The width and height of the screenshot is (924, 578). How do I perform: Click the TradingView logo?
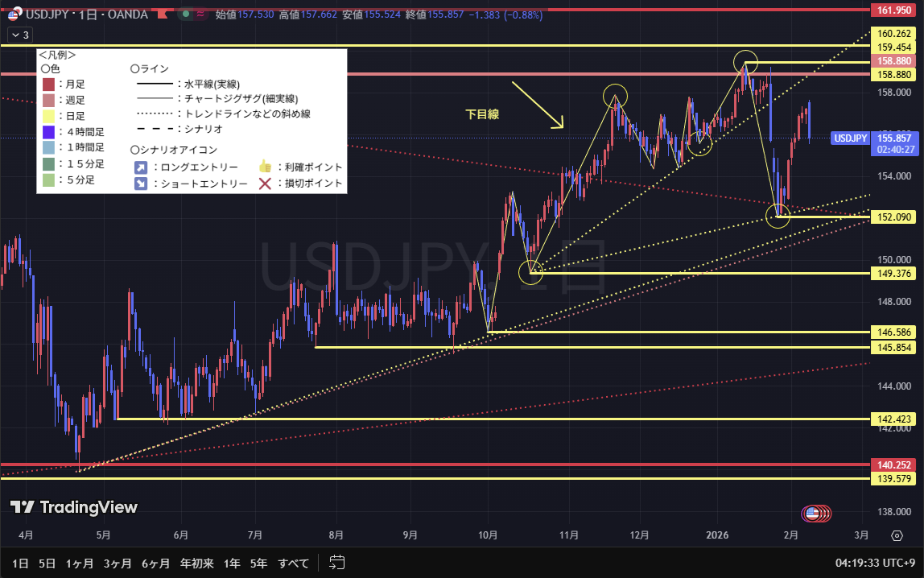coord(74,507)
